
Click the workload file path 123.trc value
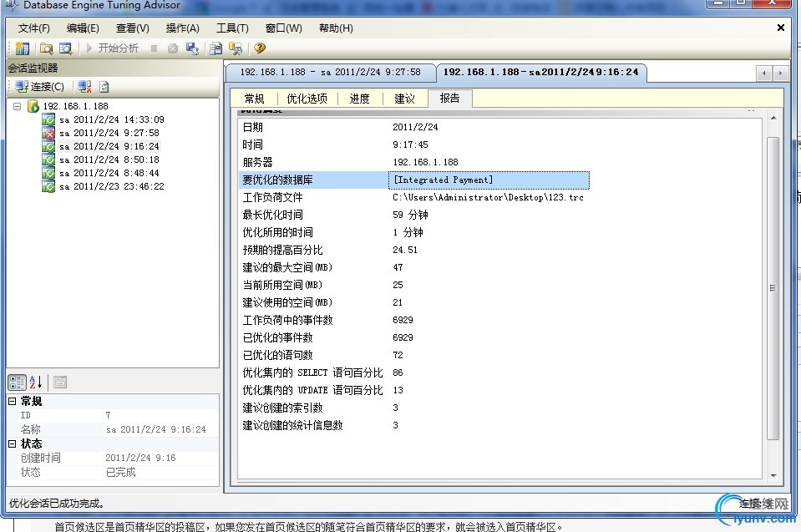coord(488,198)
